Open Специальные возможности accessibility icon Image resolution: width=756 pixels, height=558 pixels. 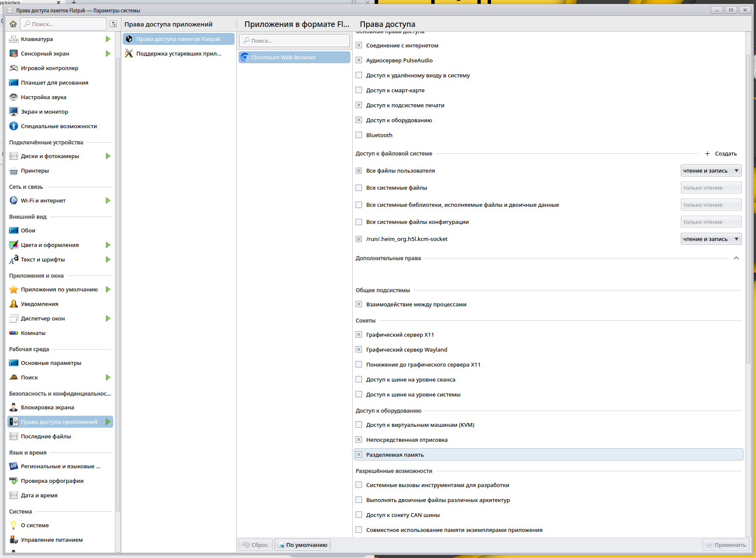[14, 126]
